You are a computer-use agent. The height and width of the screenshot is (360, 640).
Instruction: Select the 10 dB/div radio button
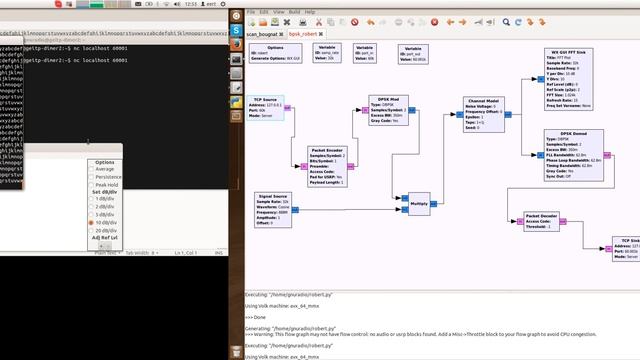coord(91,223)
